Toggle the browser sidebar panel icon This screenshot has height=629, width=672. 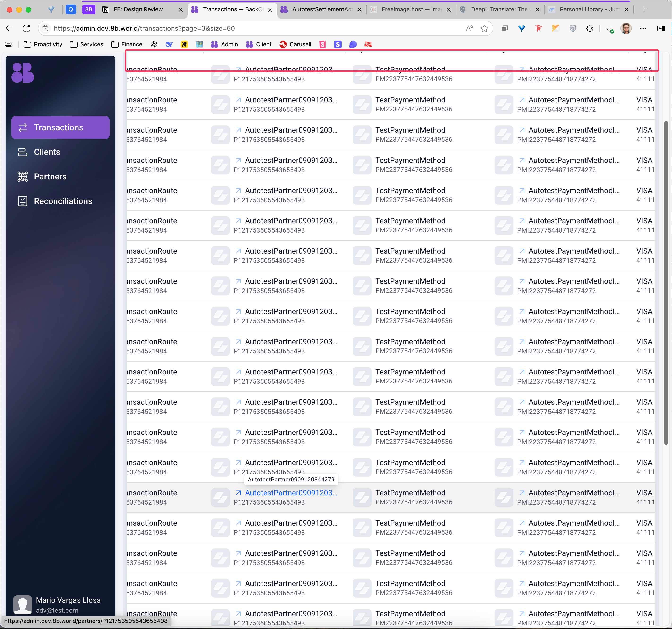[661, 28]
